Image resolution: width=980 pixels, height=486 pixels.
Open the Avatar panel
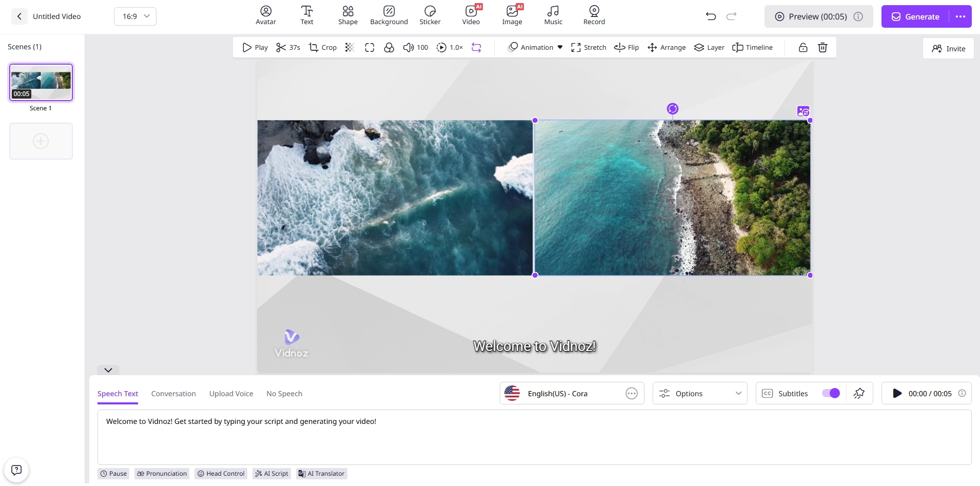265,15
